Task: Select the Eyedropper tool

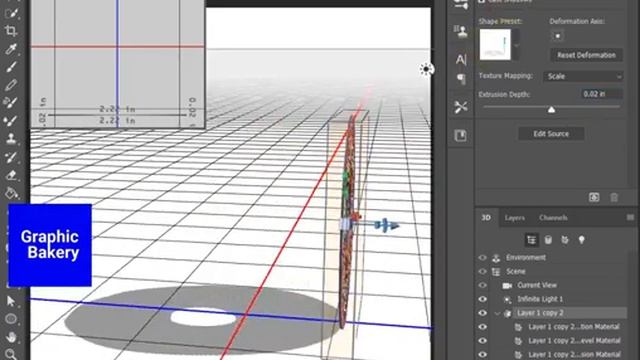Action: coord(11,49)
